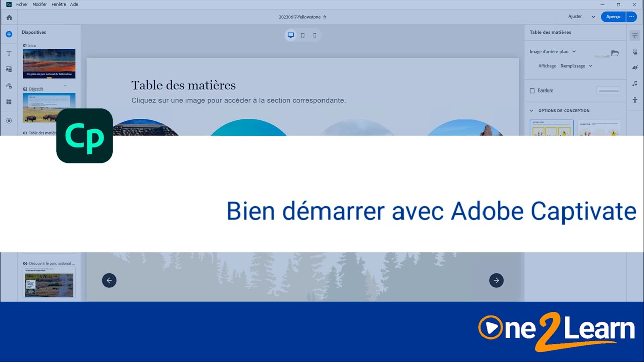Open the Image d'arrière-plan dropdown
The height and width of the screenshot is (362, 644).
point(552,52)
